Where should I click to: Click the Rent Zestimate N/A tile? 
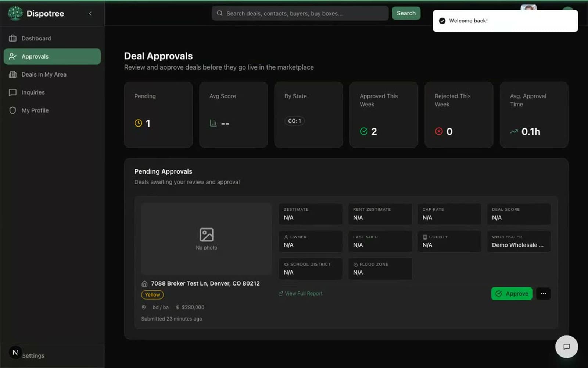point(380,214)
